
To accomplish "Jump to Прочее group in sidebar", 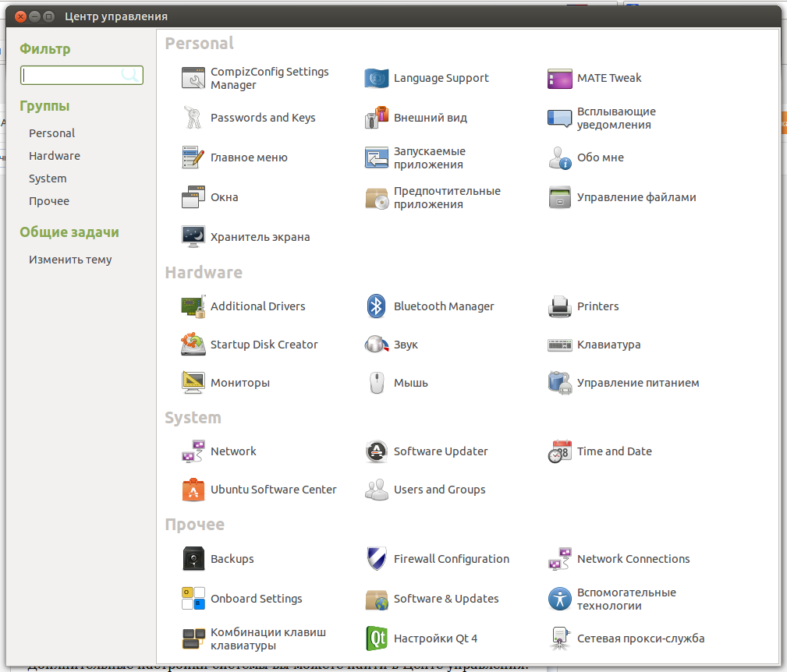I will (49, 201).
